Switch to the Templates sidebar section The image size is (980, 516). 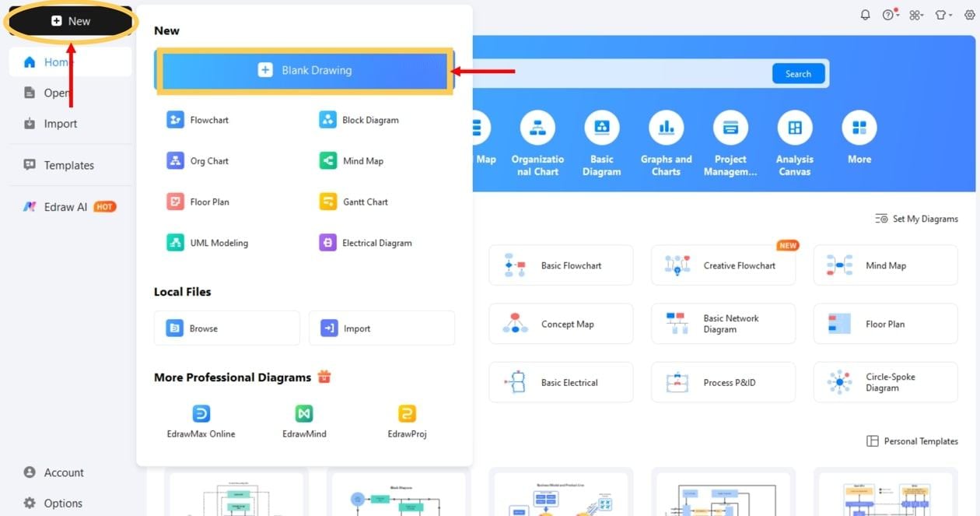pos(68,165)
